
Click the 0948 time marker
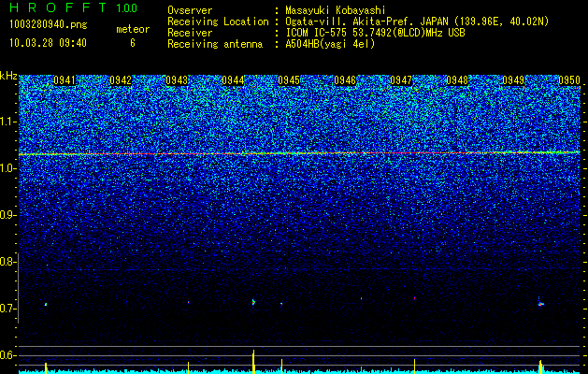coord(457,80)
